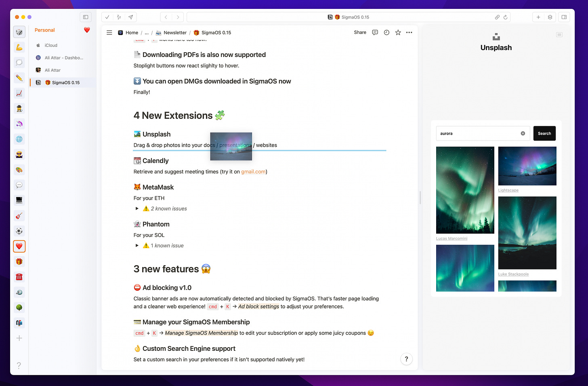
Task: Reload the page
Action: [505, 17]
